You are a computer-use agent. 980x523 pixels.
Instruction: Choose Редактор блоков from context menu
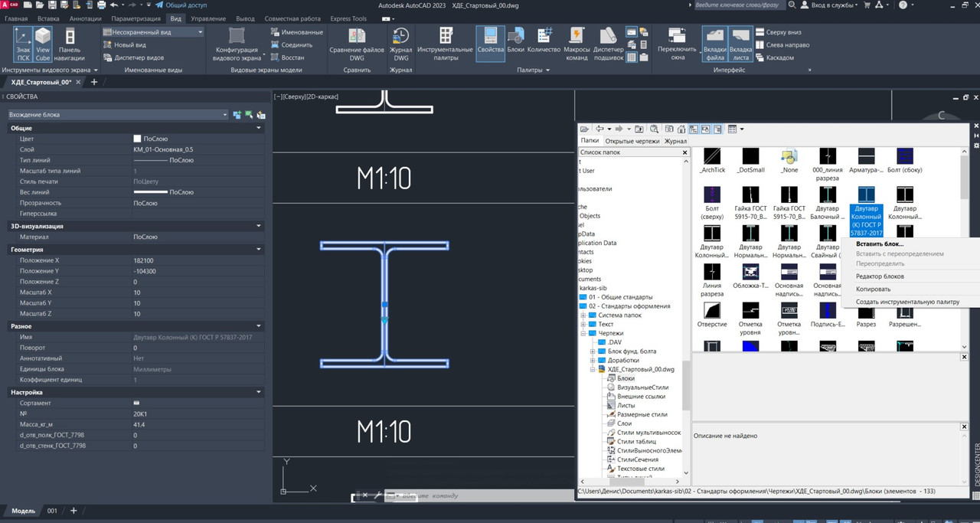pos(880,276)
